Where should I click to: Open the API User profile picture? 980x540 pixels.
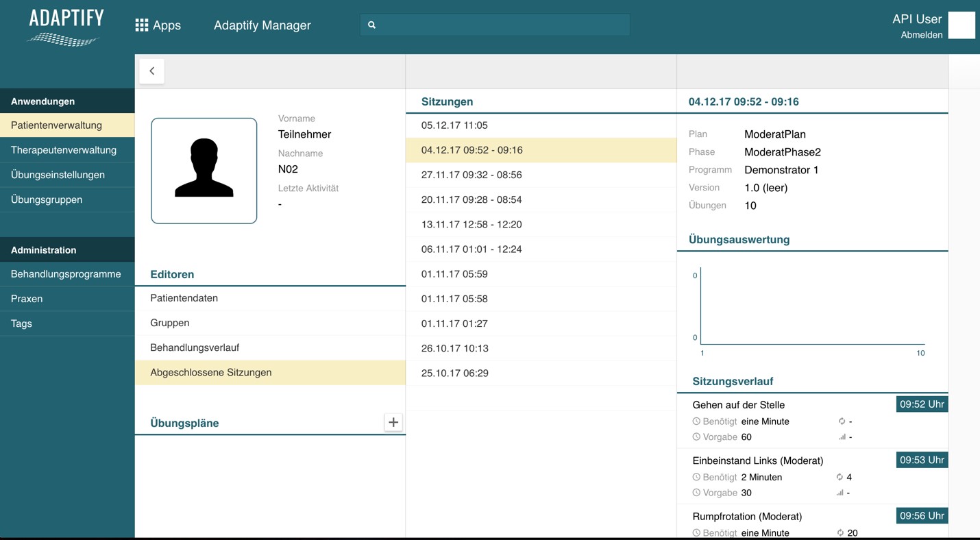961,25
